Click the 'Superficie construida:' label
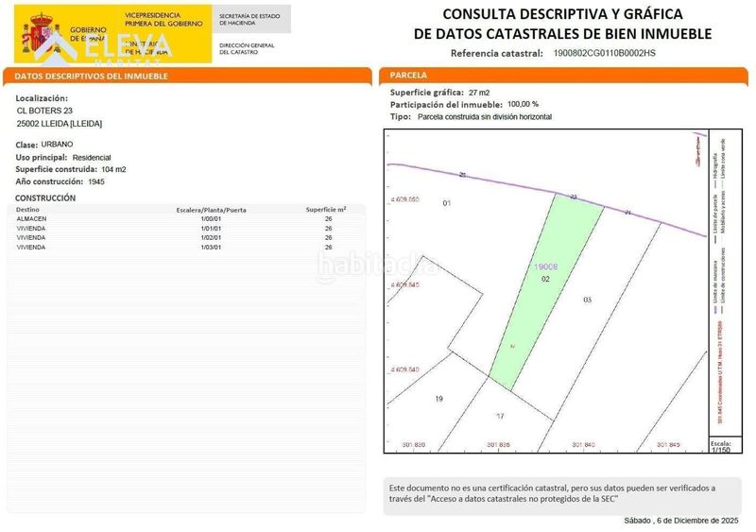 (56, 169)
